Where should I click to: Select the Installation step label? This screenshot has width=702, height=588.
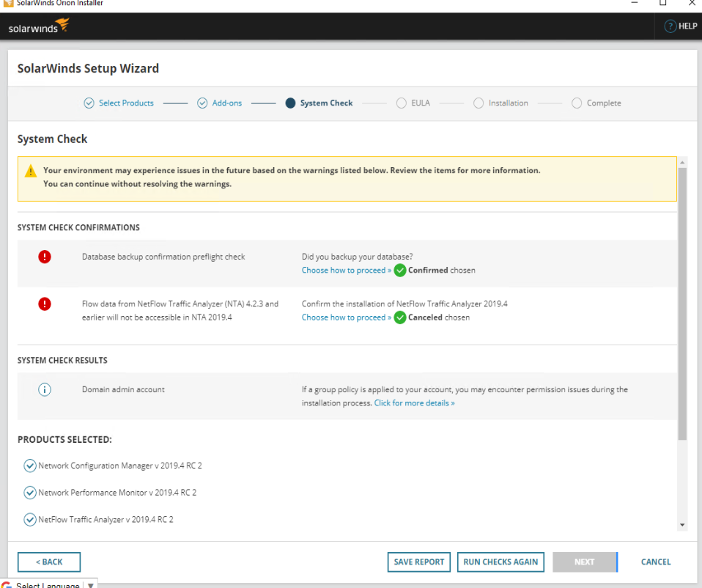[508, 103]
